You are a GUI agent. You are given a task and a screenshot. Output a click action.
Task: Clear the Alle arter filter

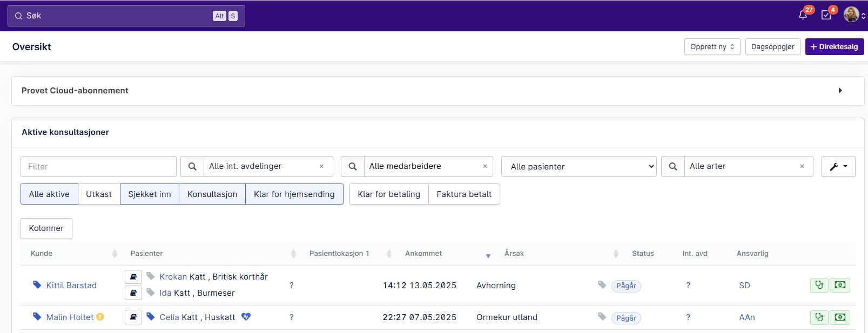click(x=802, y=166)
